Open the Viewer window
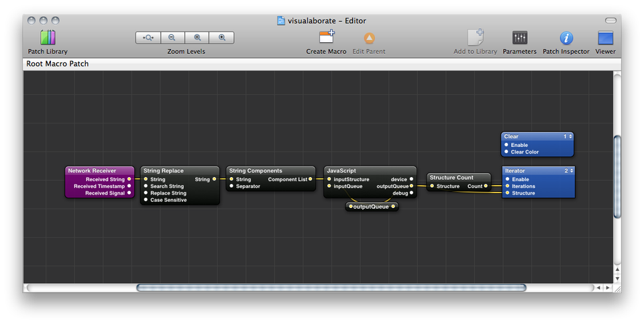The width and height of the screenshot is (644, 324). pos(605,38)
